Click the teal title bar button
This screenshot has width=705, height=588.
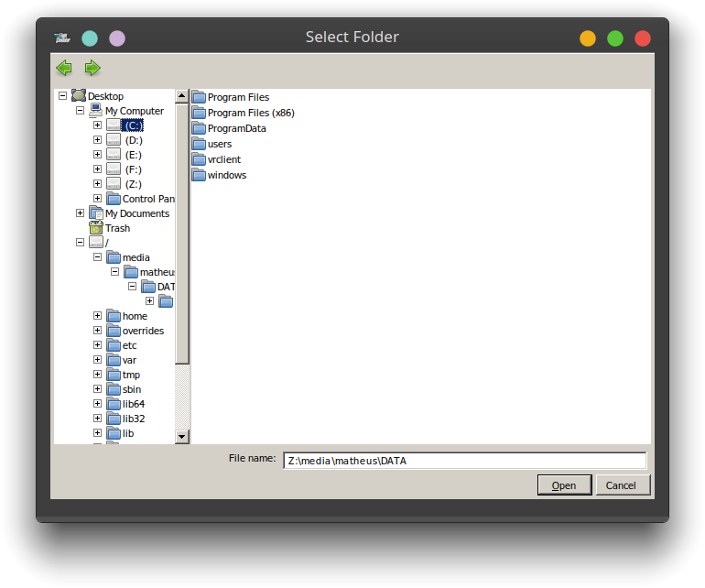coord(90,38)
